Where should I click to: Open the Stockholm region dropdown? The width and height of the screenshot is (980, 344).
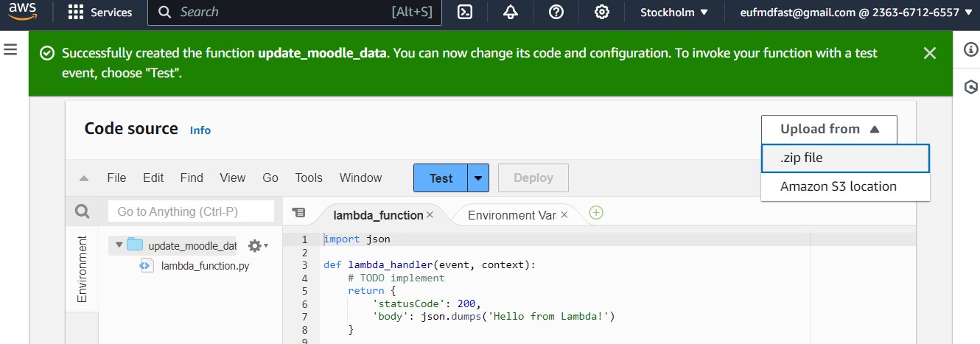pos(674,13)
